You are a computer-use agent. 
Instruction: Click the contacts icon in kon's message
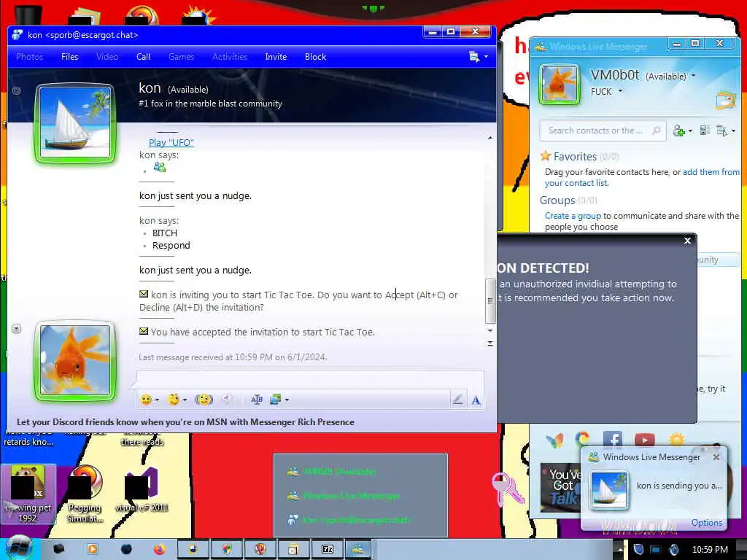pyautogui.click(x=160, y=167)
